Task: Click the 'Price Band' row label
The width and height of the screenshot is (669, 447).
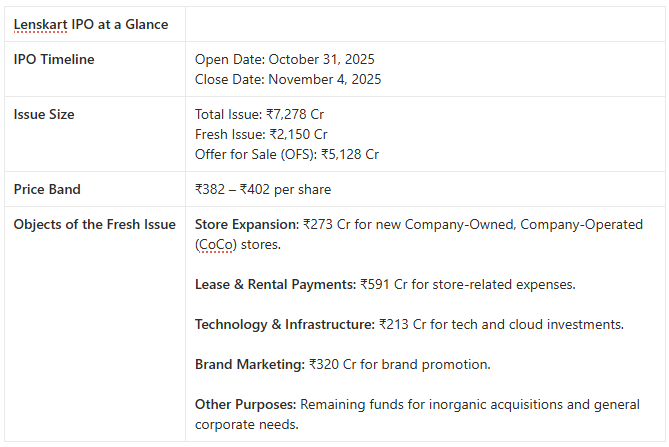Action: tap(47, 189)
